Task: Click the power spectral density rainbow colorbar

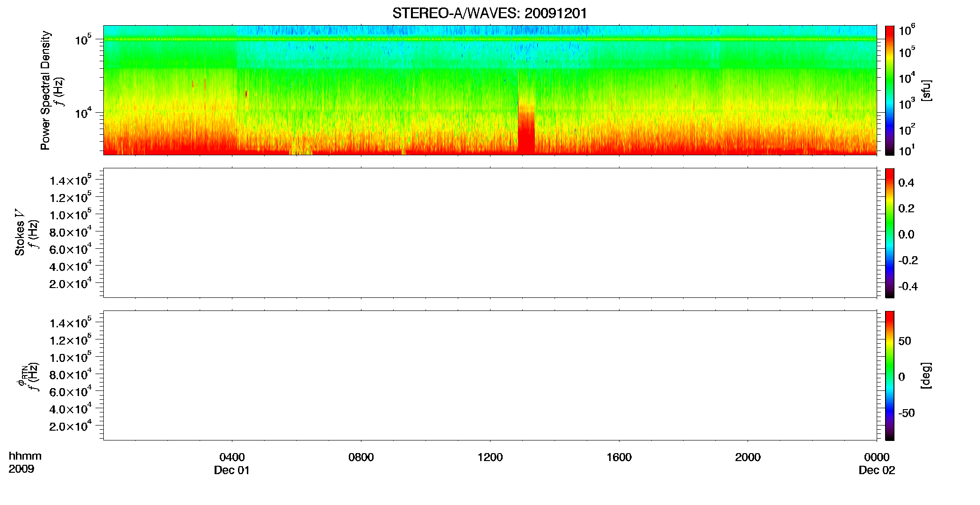Action: (890, 90)
